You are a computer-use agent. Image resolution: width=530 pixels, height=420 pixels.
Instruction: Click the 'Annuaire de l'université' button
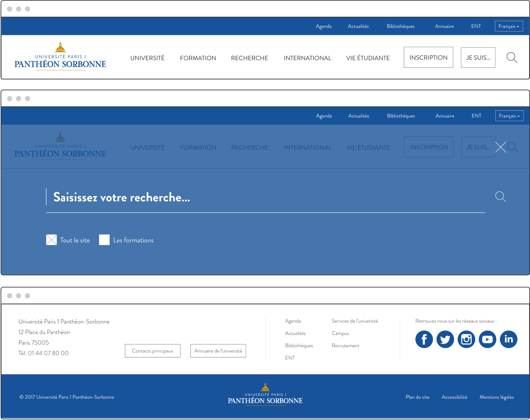click(218, 351)
